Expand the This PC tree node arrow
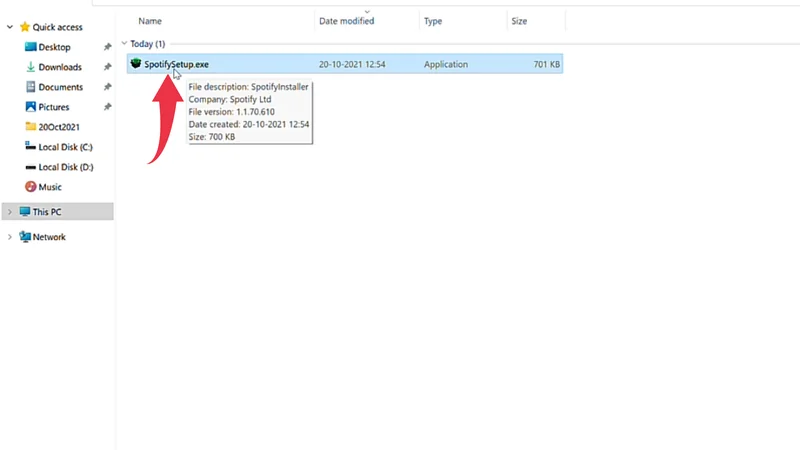Viewport: 800px width, 450px height. pyautogui.click(x=10, y=212)
